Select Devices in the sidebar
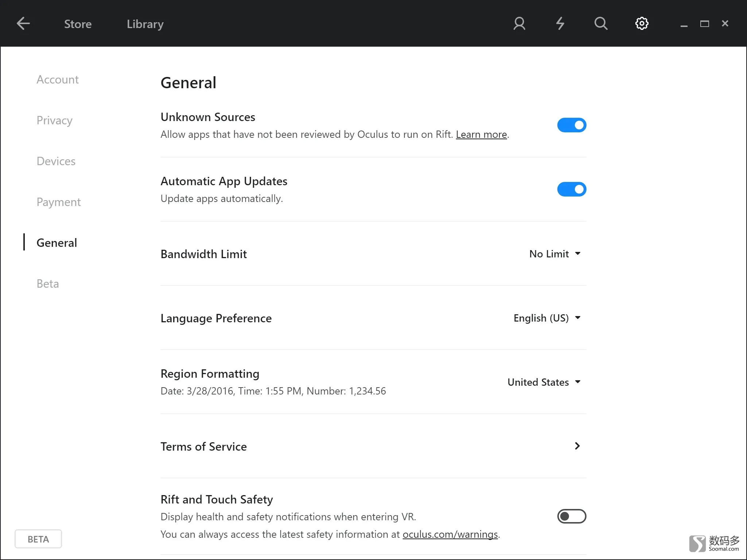The image size is (747, 560). pos(56,161)
